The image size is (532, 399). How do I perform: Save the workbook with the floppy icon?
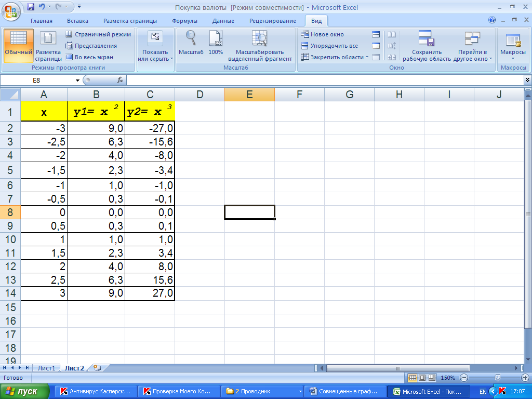tap(31, 6)
